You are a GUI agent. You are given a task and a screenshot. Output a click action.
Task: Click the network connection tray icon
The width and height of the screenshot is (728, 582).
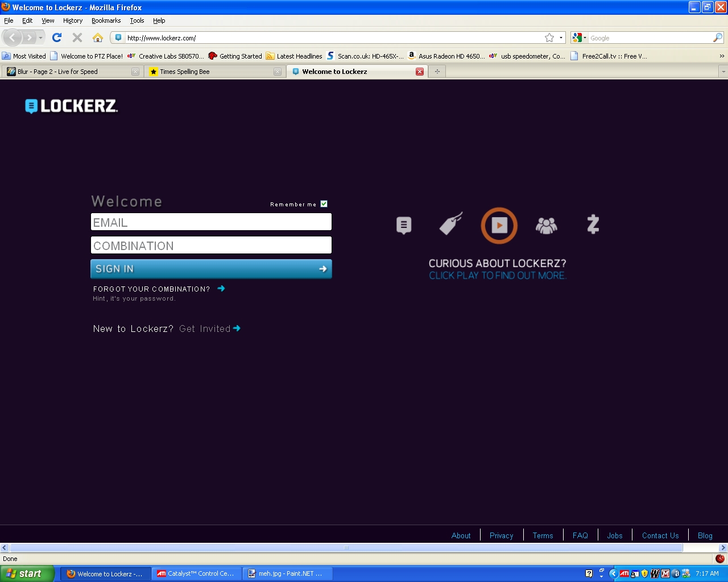pos(686,573)
